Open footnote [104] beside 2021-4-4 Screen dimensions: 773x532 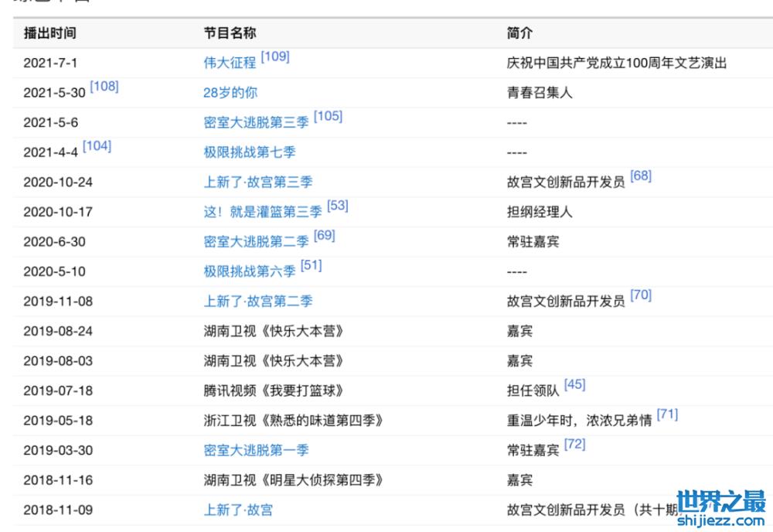point(97,145)
